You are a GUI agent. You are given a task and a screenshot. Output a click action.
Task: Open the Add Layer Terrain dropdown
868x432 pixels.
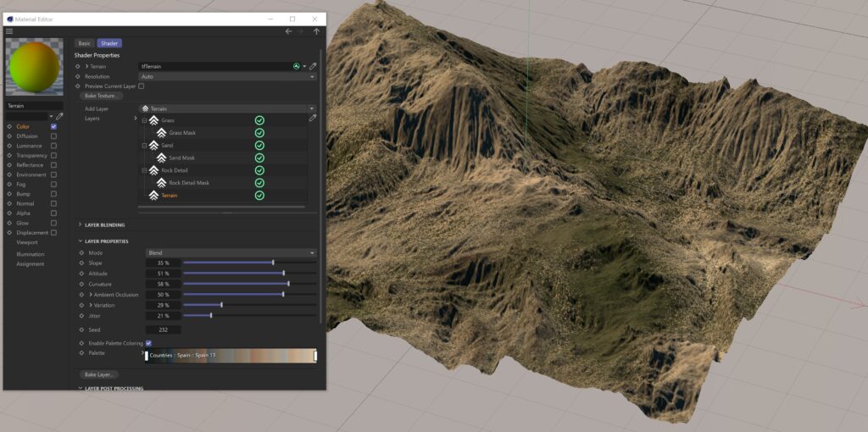[x=227, y=109]
